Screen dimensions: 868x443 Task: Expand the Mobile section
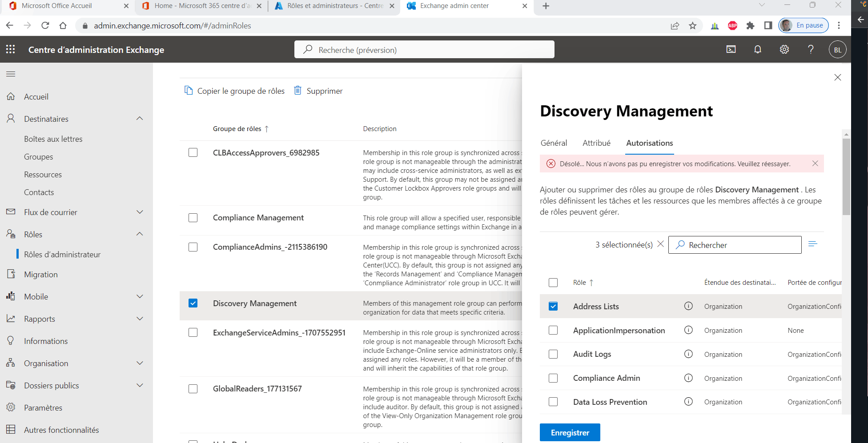pos(140,296)
